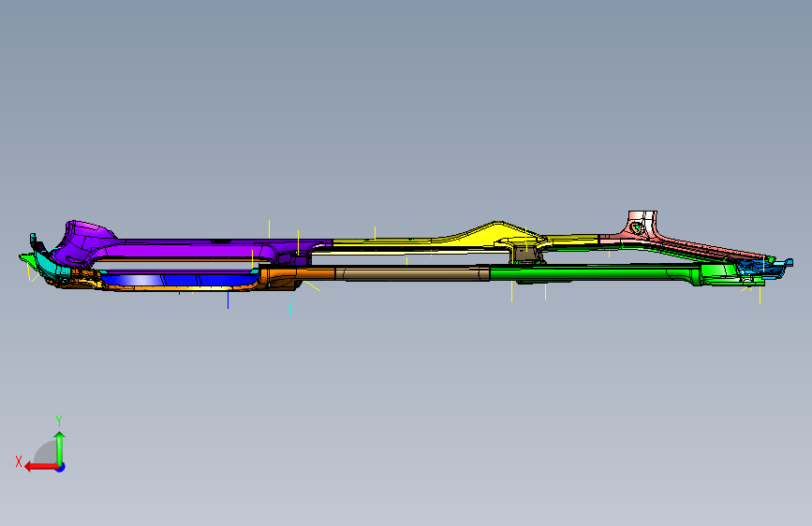Click the blue Z axis dot of triad
The height and width of the screenshot is (526, 812).
click(x=61, y=467)
